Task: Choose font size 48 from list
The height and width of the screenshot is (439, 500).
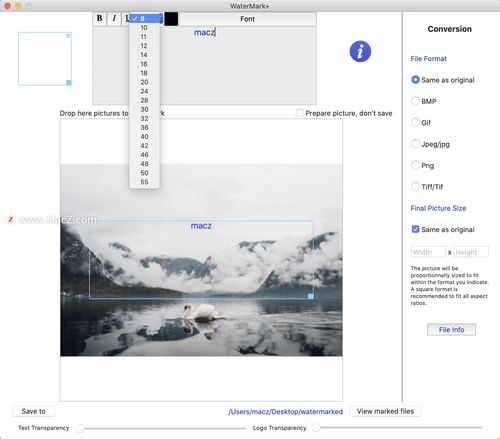Action: coord(144,164)
